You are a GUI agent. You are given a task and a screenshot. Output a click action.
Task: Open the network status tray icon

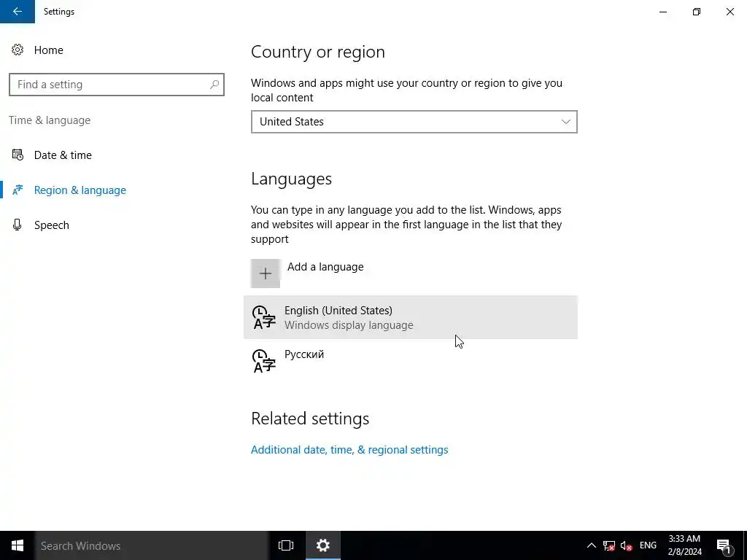tap(609, 545)
